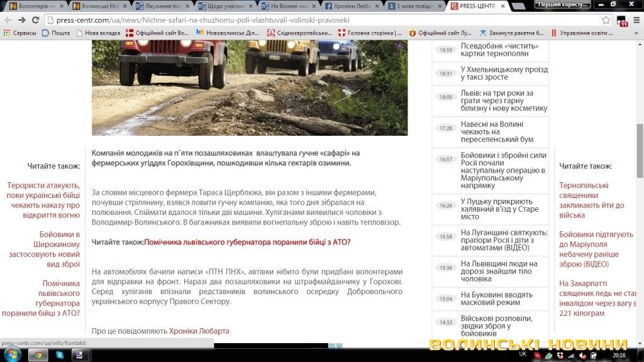Switch to the 'Лікування пос' tab
This screenshot has height=362, width=644.
160,6
